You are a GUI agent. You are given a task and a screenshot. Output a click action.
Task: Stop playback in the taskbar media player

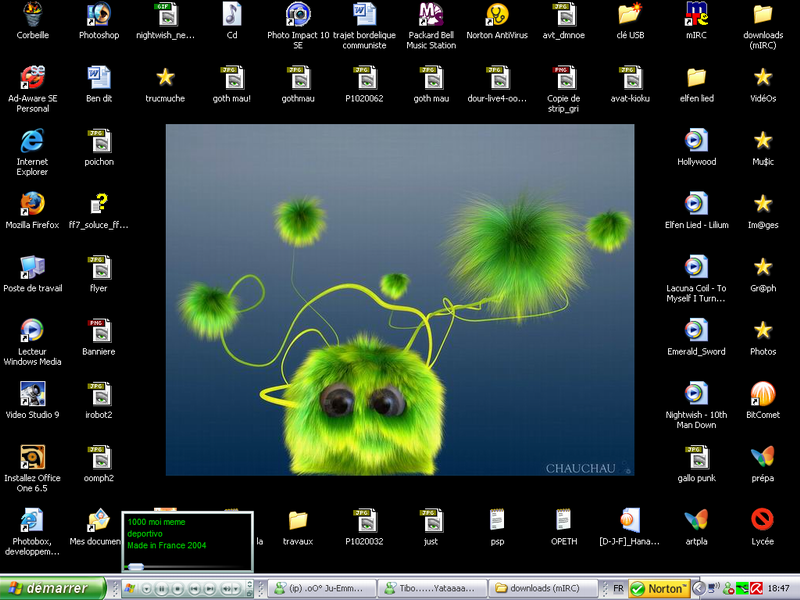point(177,589)
